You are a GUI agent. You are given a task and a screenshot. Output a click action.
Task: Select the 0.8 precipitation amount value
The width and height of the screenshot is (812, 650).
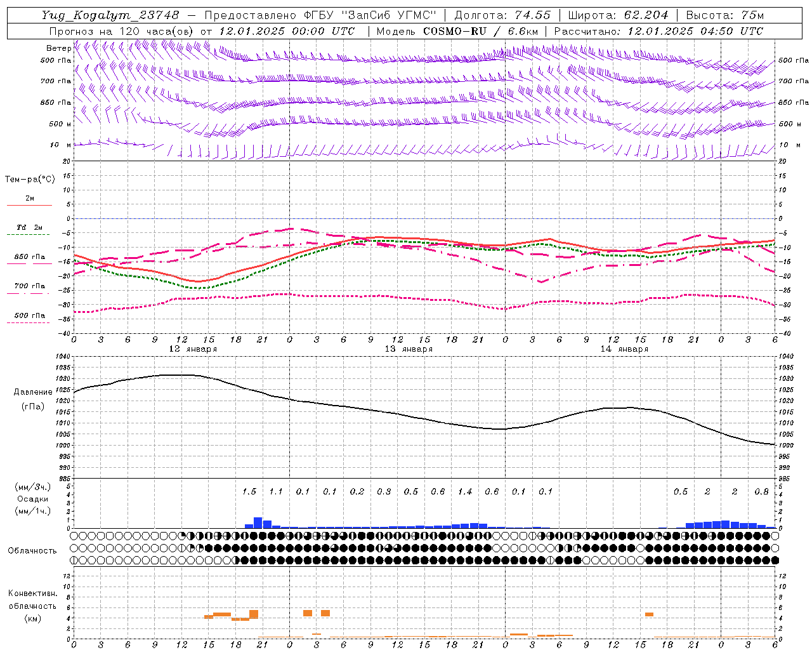(x=762, y=491)
